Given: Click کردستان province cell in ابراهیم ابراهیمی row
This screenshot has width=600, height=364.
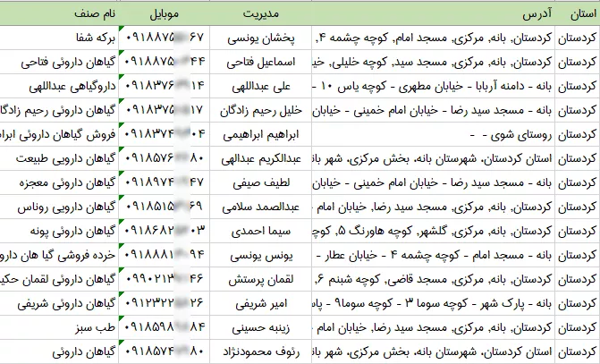Looking at the screenshot, I should point(577,134).
